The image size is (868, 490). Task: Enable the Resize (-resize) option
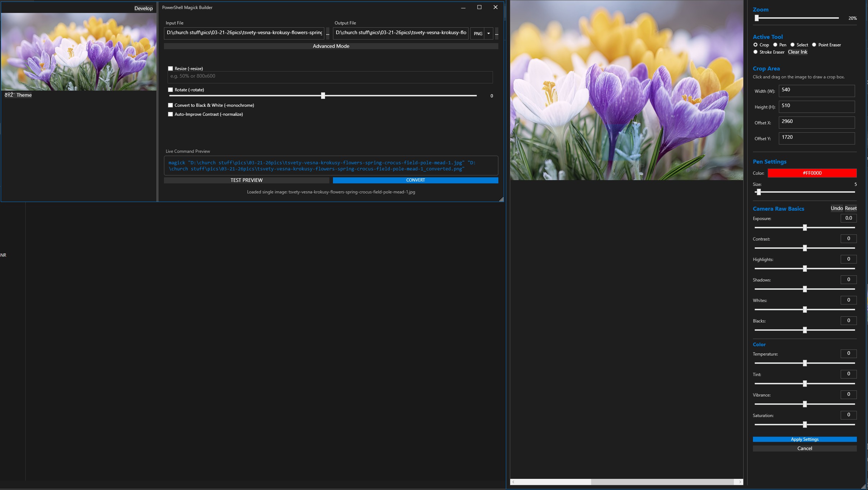tap(170, 68)
